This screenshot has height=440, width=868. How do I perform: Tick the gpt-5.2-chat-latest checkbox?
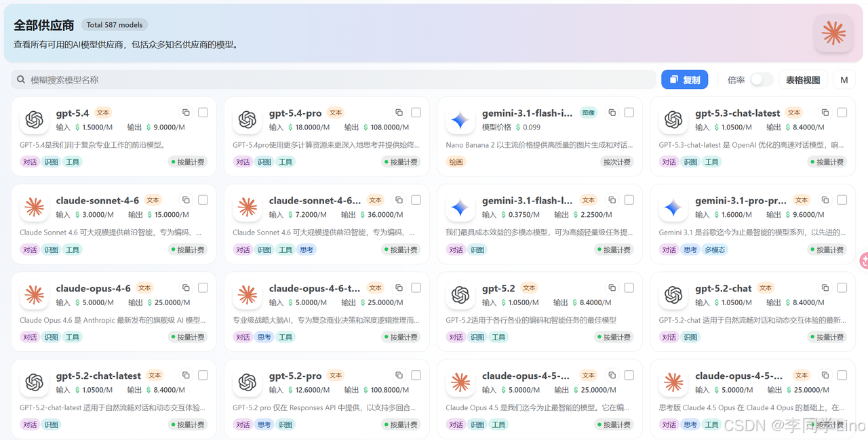(203, 375)
